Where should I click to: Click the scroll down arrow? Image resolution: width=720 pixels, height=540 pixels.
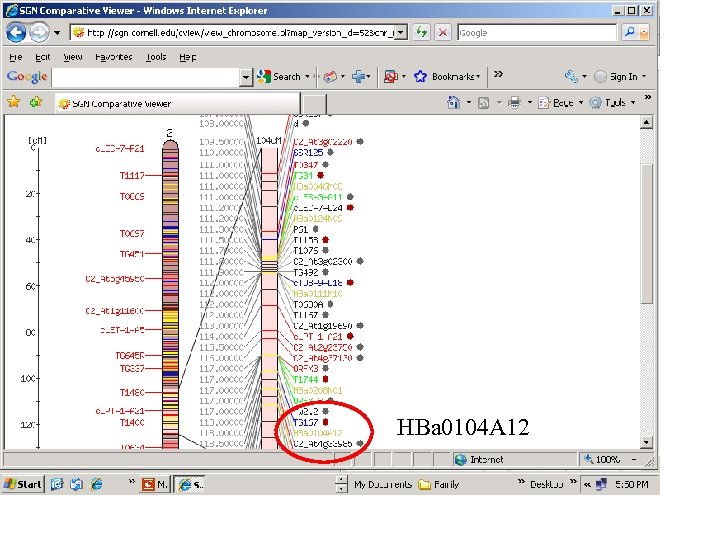pos(646,442)
